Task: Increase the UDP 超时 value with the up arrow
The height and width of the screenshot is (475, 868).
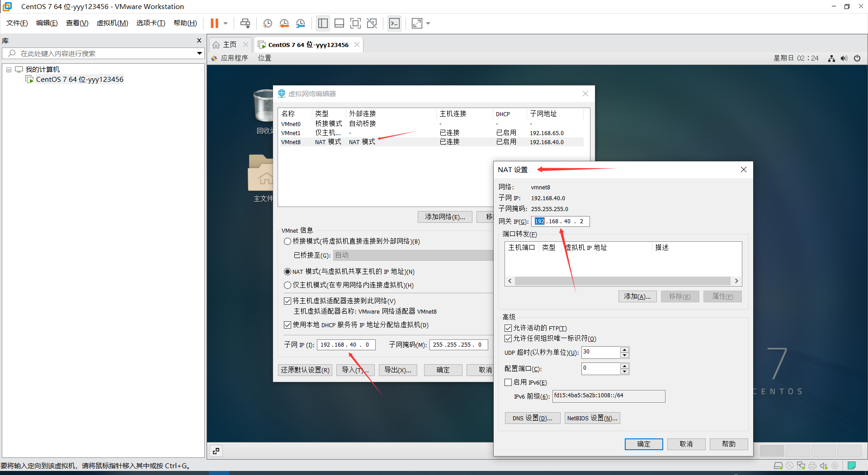Action: click(624, 350)
